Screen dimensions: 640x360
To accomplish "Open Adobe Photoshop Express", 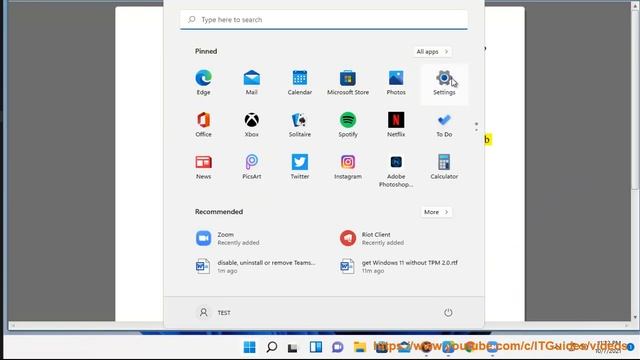I will (x=396, y=171).
